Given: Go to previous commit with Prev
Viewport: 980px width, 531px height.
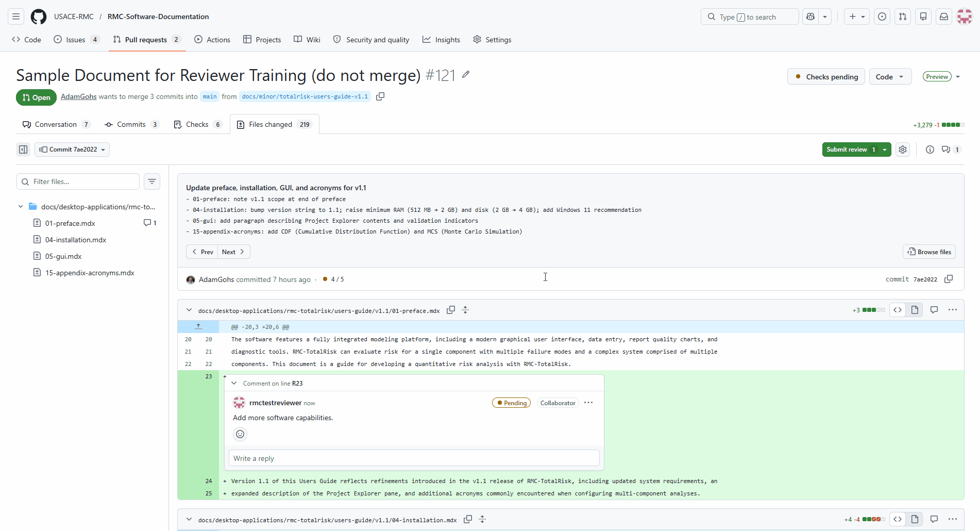Looking at the screenshot, I should (202, 252).
